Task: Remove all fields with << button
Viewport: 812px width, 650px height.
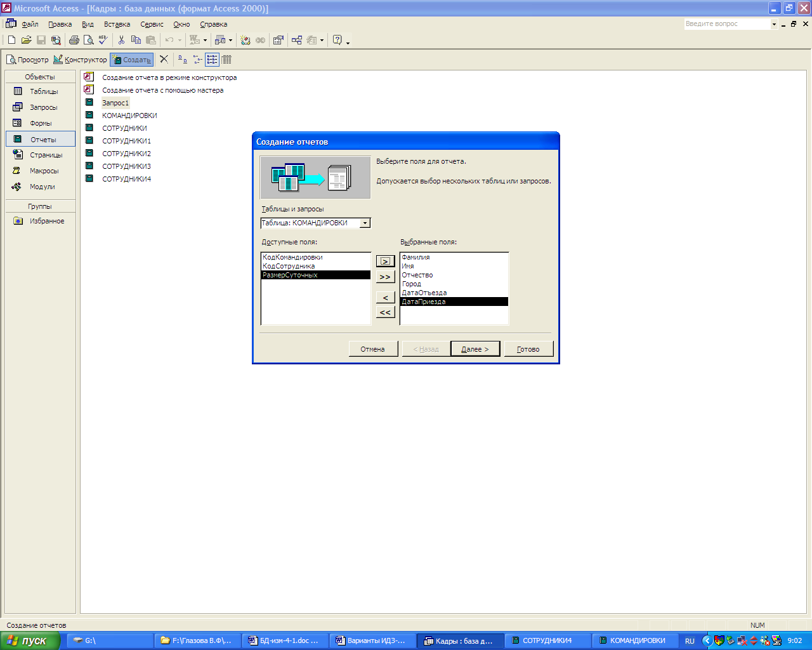Action: [385, 312]
